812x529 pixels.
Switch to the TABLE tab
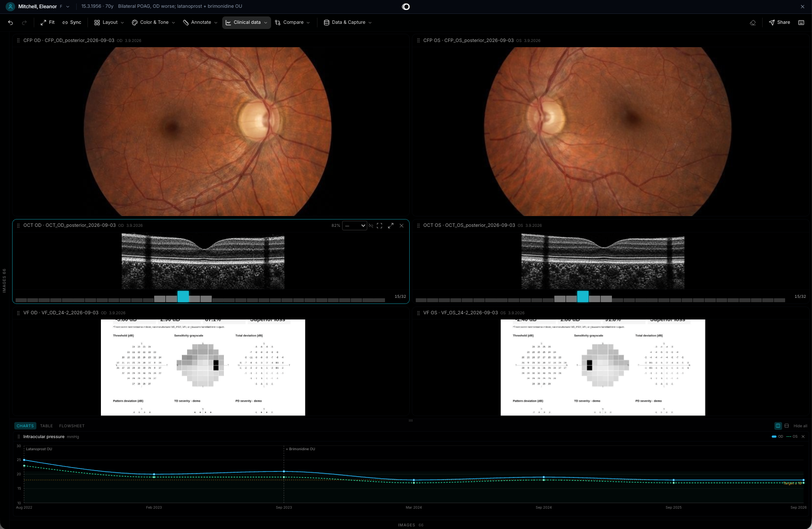point(46,426)
